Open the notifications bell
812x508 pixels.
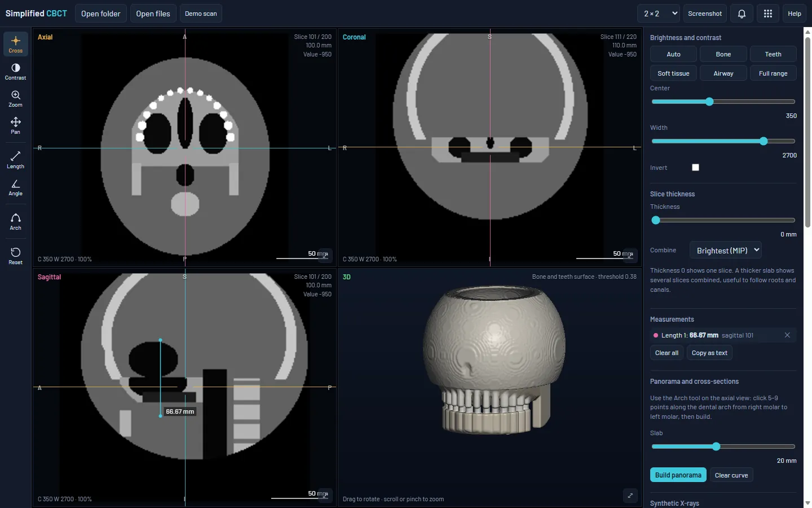tap(742, 14)
